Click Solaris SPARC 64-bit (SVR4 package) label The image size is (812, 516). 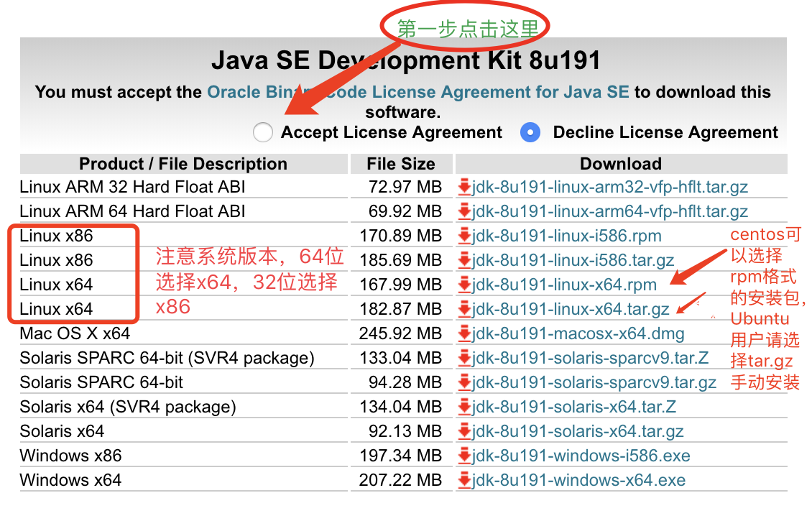(x=167, y=357)
